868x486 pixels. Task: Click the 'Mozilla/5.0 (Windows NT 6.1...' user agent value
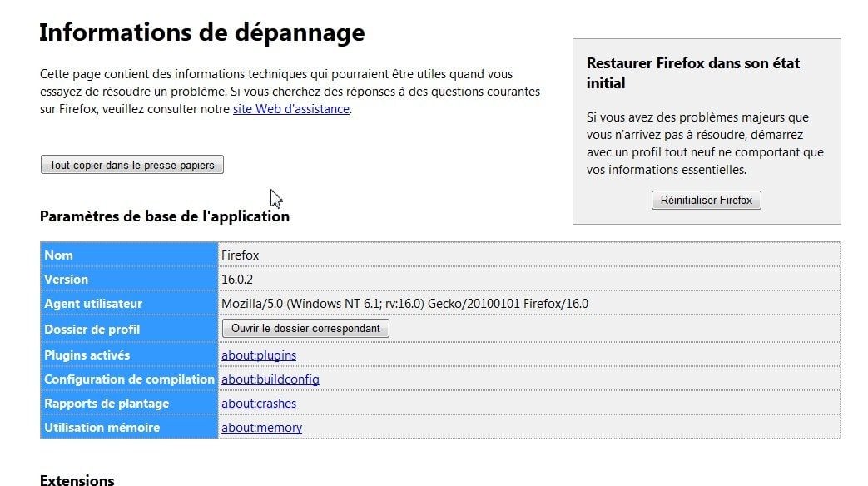(404, 304)
